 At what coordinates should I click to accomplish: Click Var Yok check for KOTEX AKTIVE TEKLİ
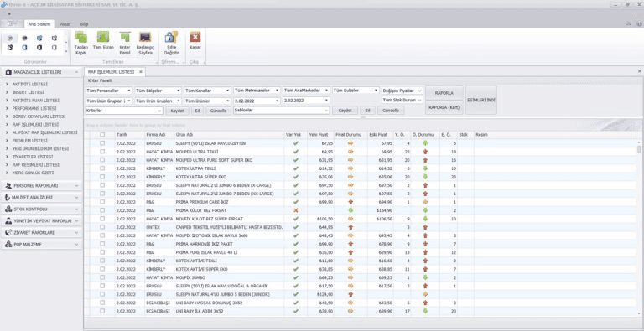[296, 261]
